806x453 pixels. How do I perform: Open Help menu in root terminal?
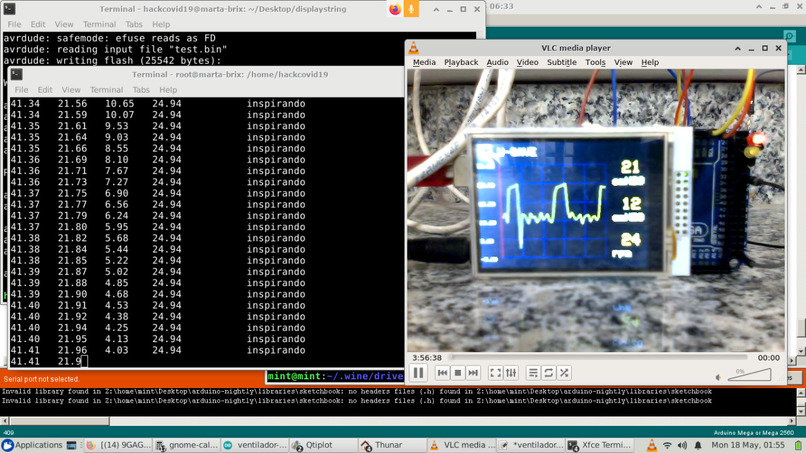(x=168, y=89)
